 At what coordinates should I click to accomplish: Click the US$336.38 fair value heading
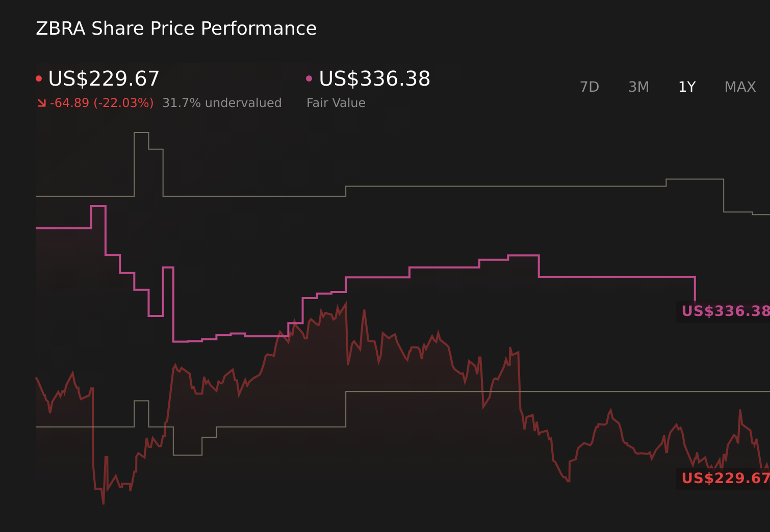pyautogui.click(x=374, y=79)
